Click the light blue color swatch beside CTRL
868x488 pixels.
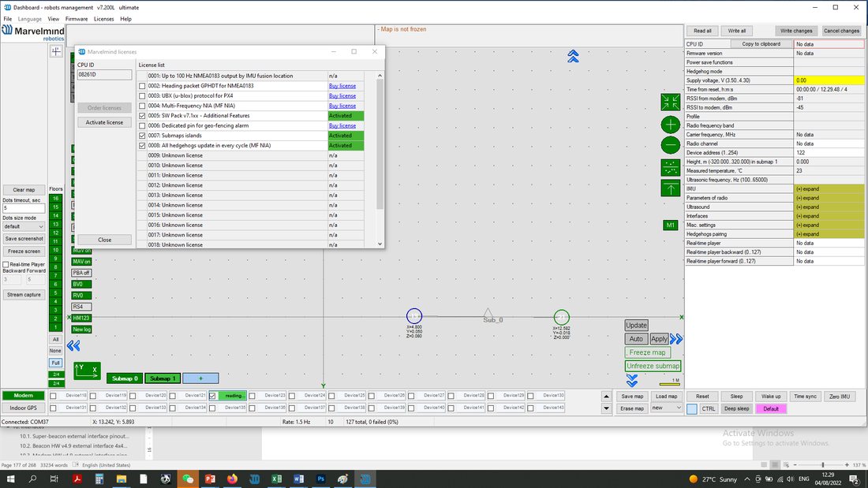[x=692, y=409]
